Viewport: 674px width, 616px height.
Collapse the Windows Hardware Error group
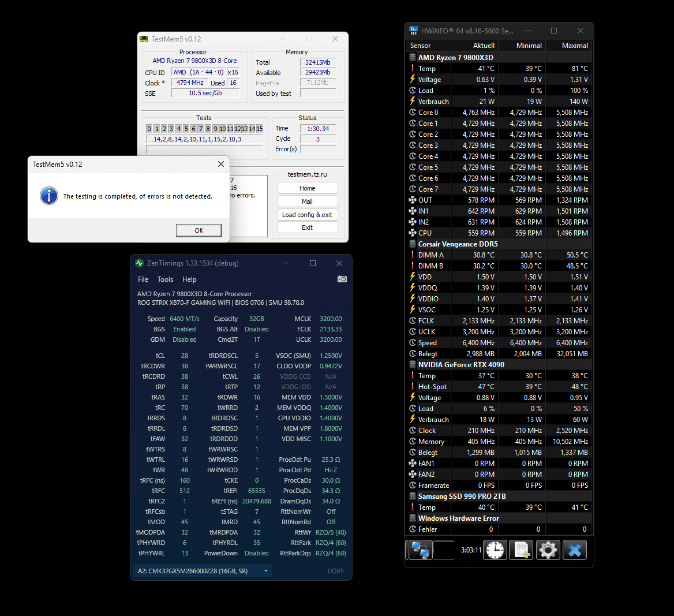413,518
